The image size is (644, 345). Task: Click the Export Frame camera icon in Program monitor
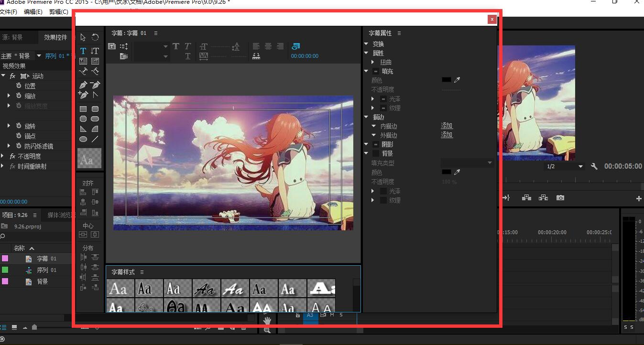pos(560,197)
